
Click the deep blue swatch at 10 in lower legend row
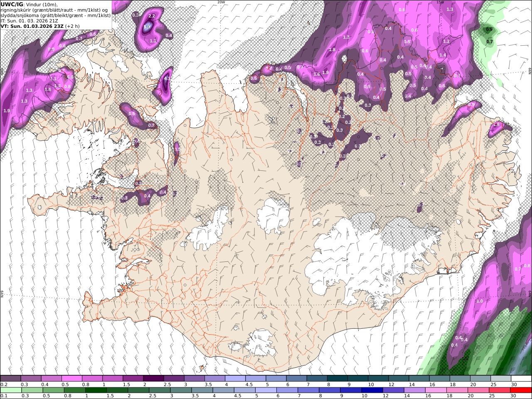[372, 390]
